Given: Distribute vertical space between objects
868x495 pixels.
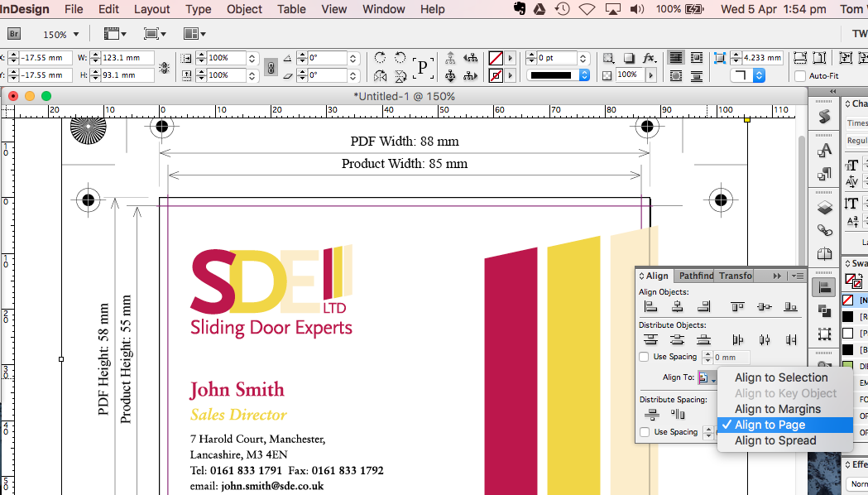Looking at the screenshot, I should coord(651,414).
